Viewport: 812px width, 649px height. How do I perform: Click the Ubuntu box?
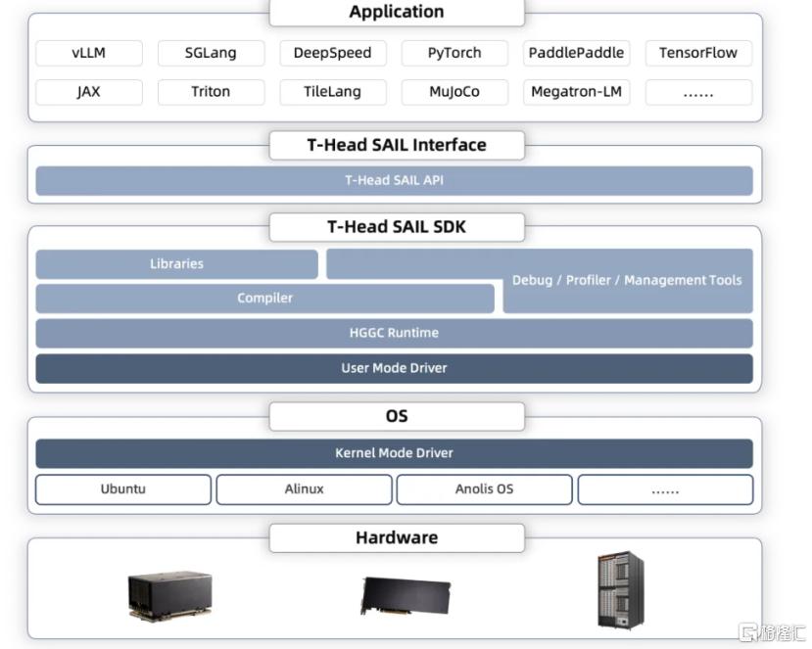point(123,489)
